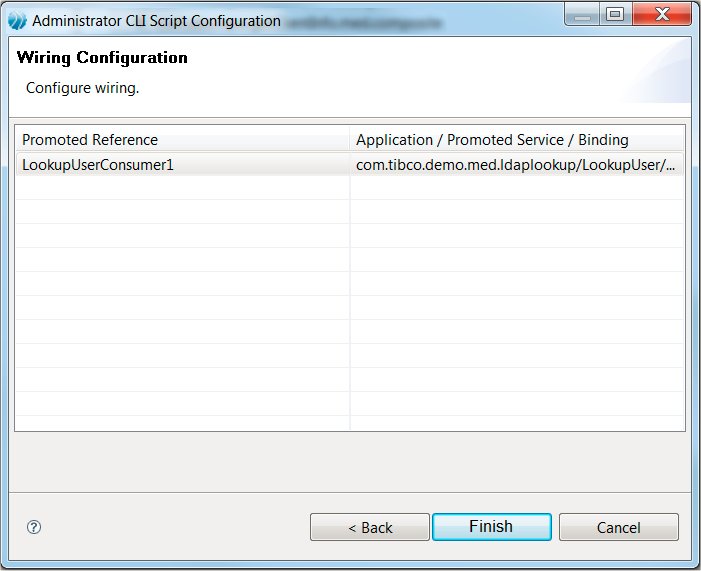The height and width of the screenshot is (571, 701).
Task: Open the com.tibco.demo.med.ldaplookup binding cell
Action: pyautogui.click(x=515, y=164)
